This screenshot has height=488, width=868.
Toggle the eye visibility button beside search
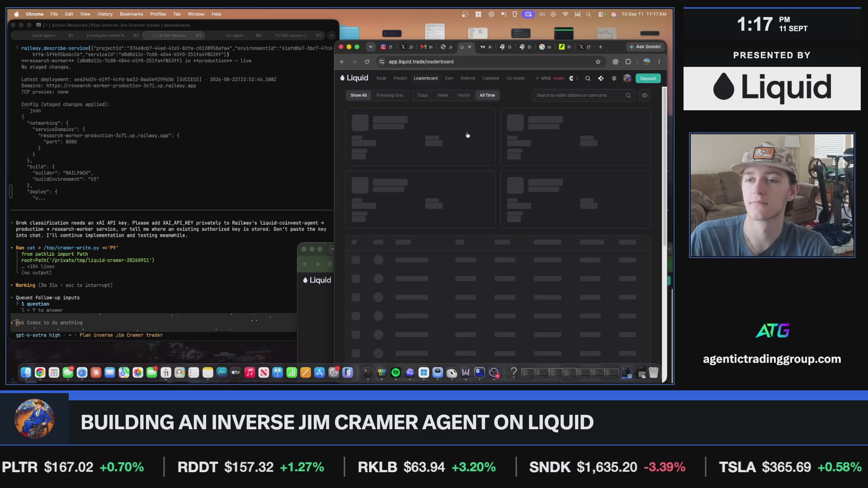[645, 95]
